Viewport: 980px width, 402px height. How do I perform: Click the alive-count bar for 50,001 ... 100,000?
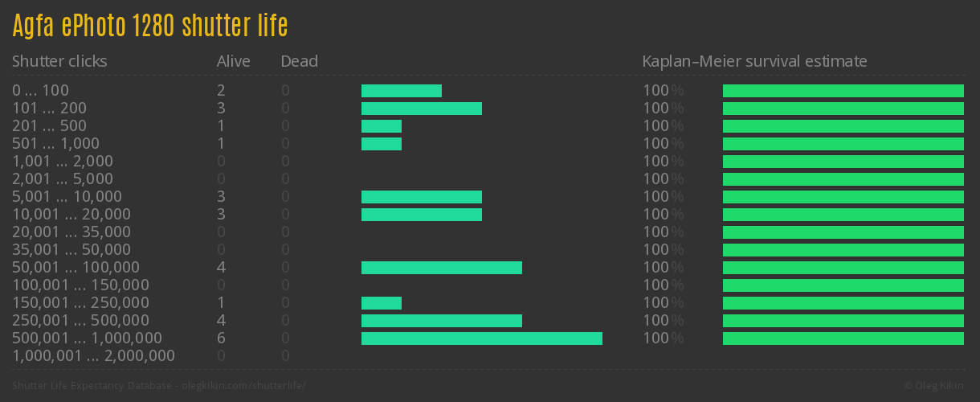pos(441,268)
